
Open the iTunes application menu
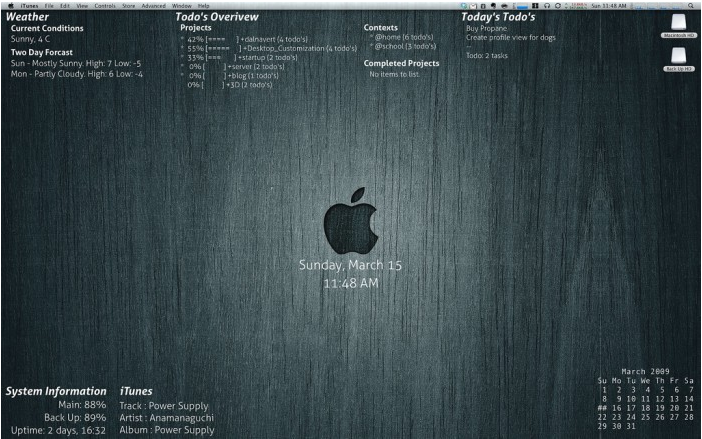coord(29,6)
